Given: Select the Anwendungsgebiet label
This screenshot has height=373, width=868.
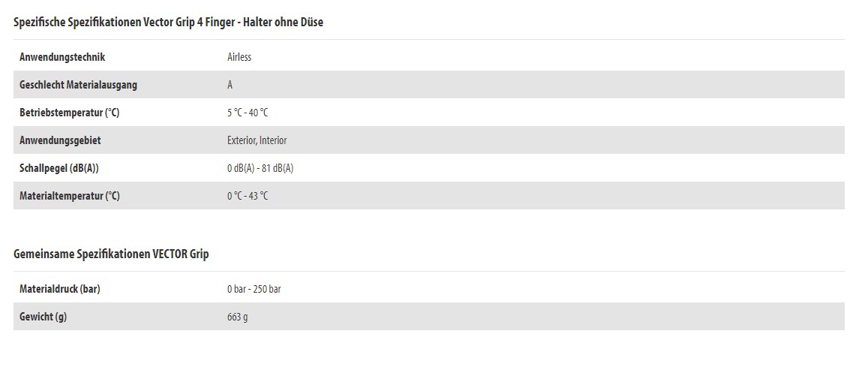Looking at the screenshot, I should (60, 140).
